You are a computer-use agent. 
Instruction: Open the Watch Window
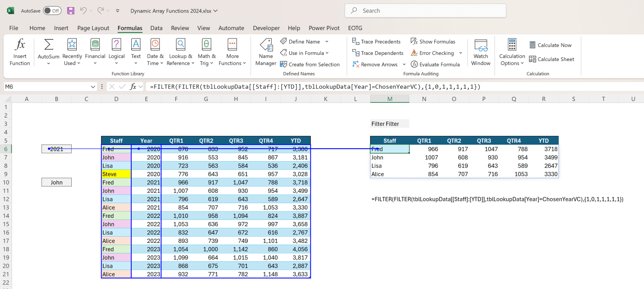[x=480, y=51]
